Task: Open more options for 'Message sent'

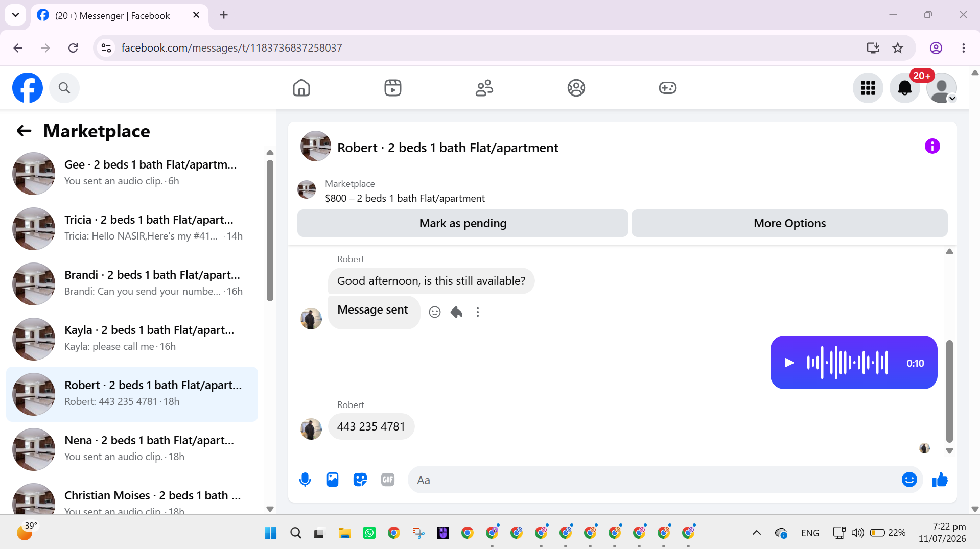Action: click(478, 312)
